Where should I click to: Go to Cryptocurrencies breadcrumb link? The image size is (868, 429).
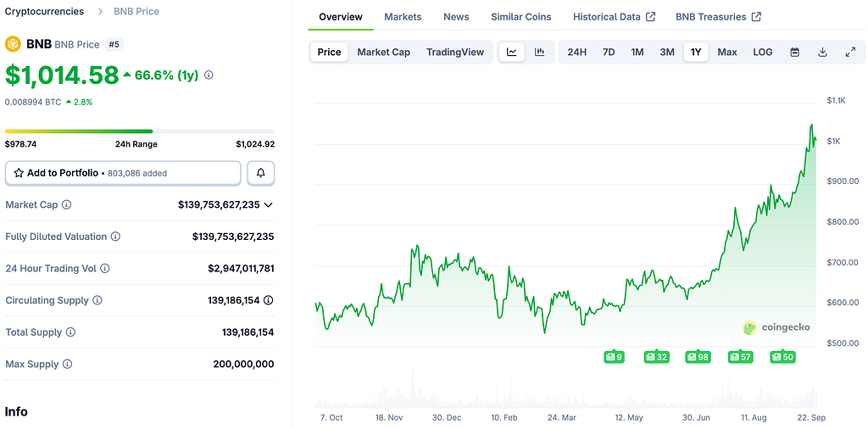coord(44,12)
